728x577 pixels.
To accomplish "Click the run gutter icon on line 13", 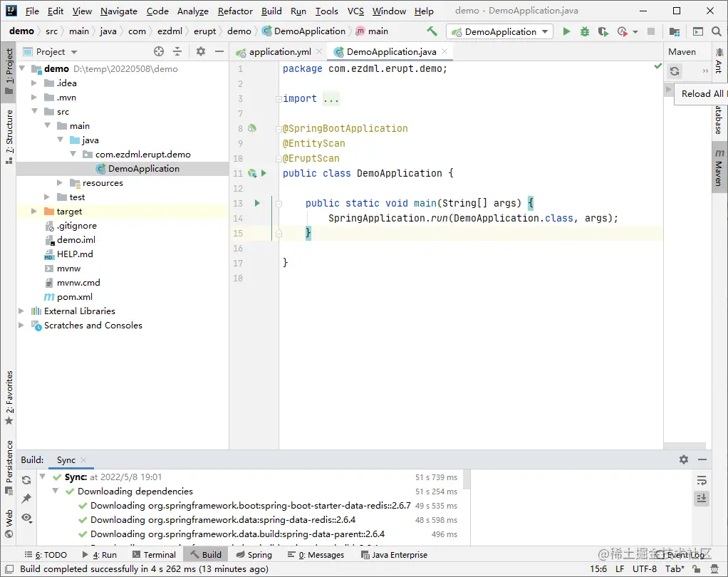I will click(x=256, y=203).
